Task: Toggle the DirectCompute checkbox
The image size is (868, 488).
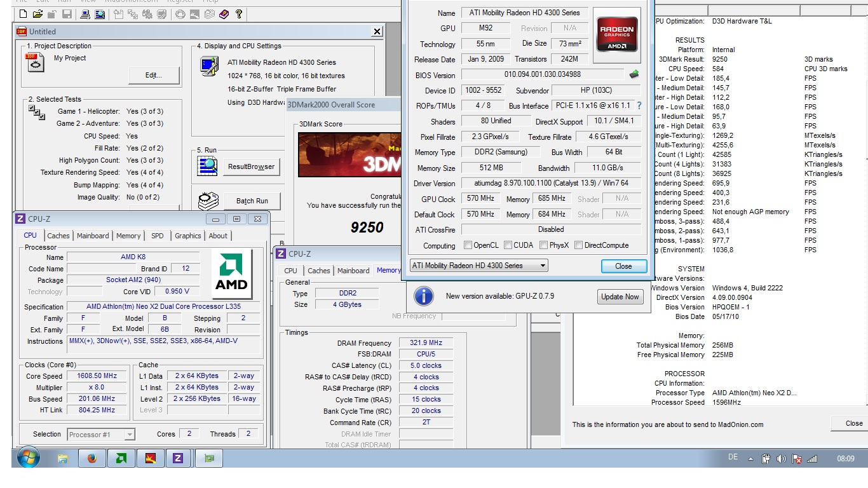Action: click(579, 245)
